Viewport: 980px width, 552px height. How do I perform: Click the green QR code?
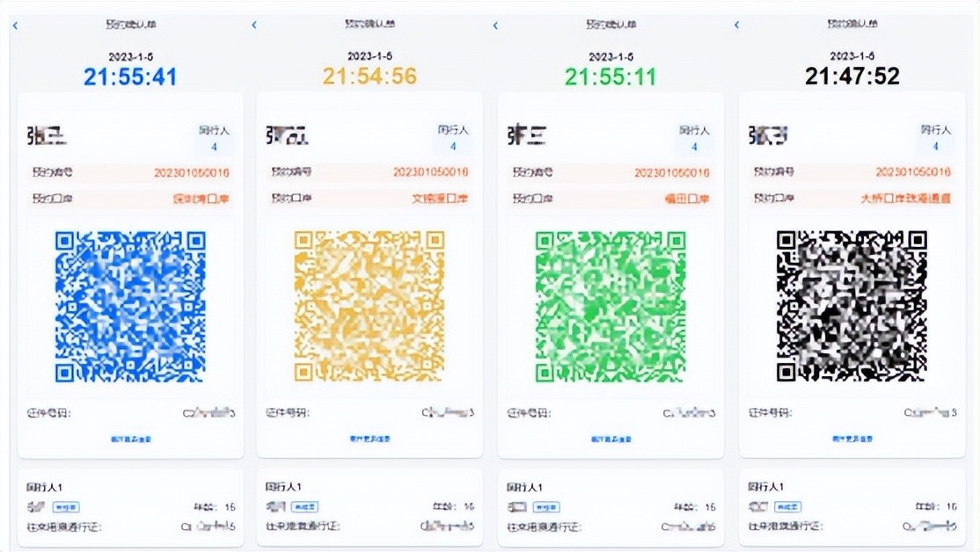pyautogui.click(x=611, y=306)
